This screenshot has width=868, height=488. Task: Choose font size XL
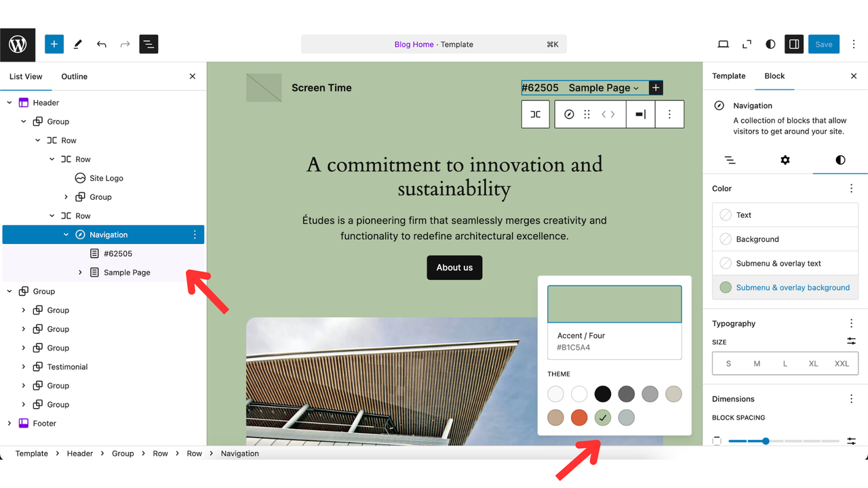coord(813,364)
